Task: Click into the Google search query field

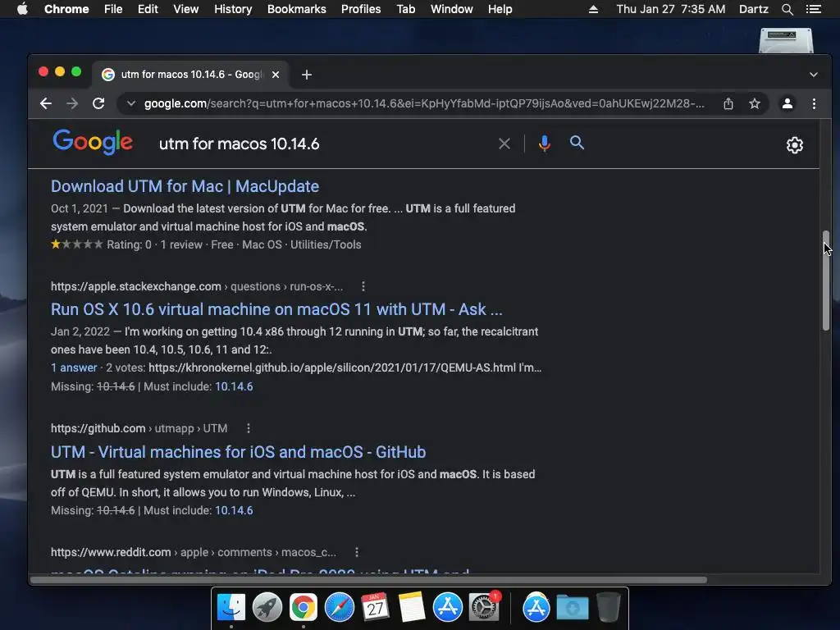Action: tap(324, 144)
